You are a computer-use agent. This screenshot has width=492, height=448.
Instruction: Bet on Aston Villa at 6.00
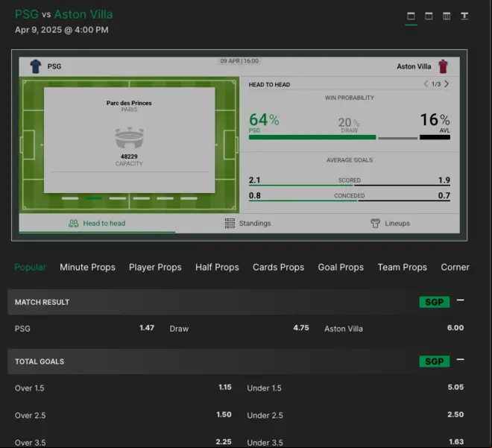tap(394, 328)
